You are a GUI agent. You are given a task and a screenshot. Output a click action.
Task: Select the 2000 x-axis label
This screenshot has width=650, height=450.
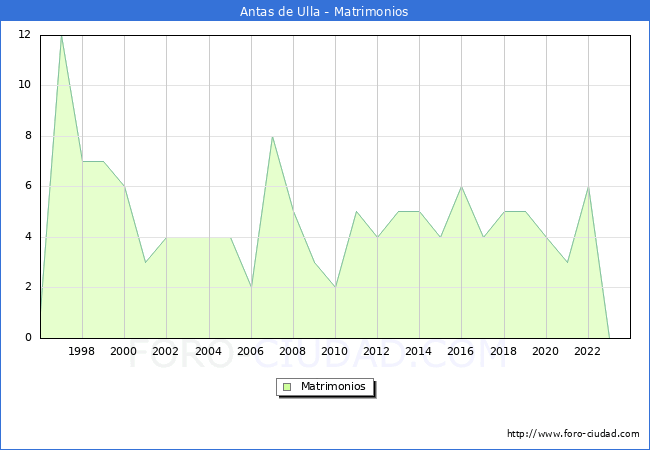pos(124,352)
